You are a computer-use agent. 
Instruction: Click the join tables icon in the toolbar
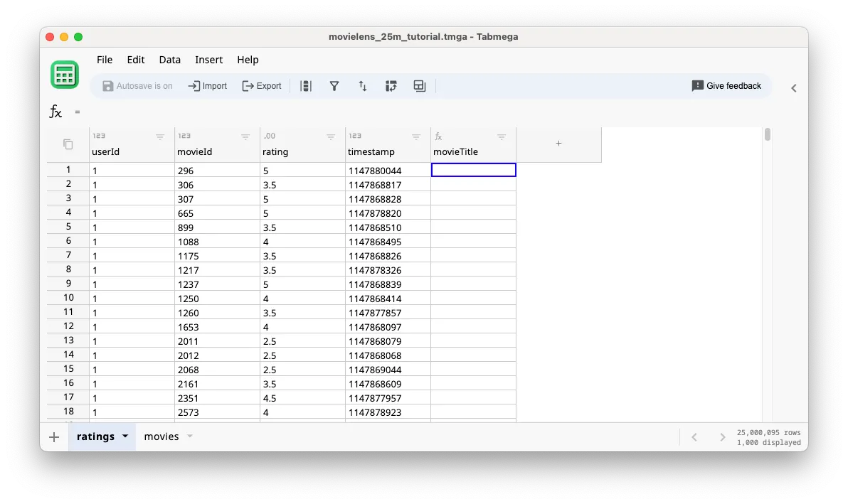[419, 85]
